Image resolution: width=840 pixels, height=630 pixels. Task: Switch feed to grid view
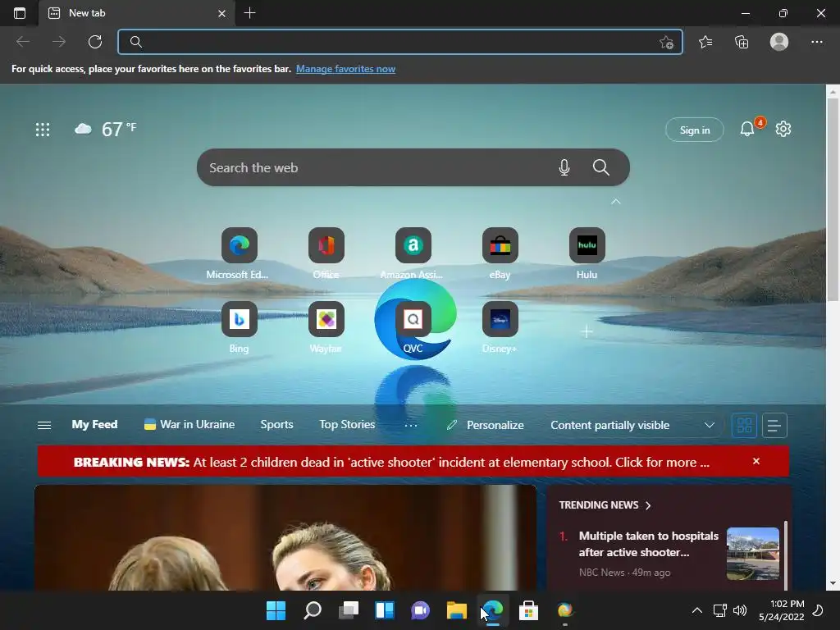point(744,426)
